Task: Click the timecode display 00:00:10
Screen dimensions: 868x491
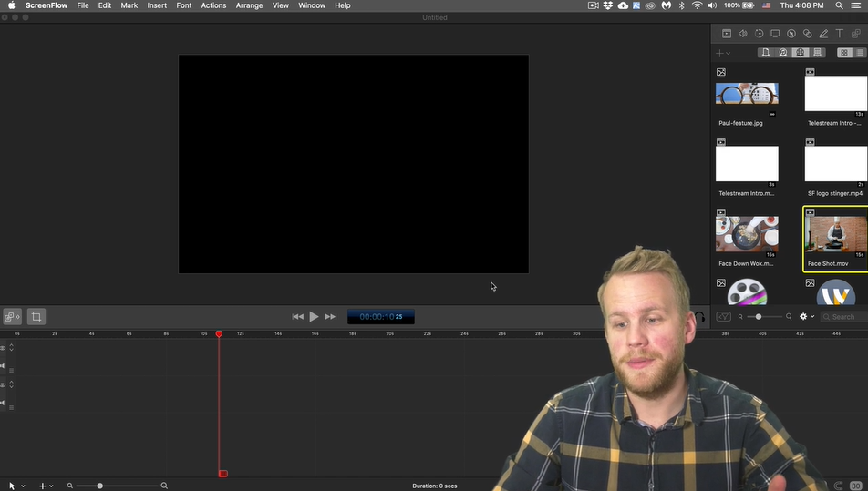Action: click(381, 317)
